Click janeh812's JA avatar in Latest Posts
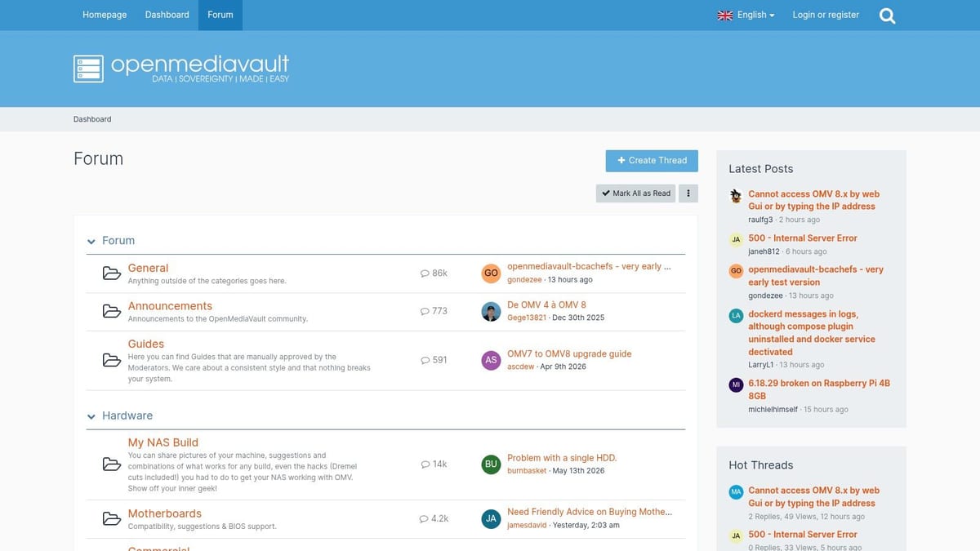The height and width of the screenshot is (551, 980). pyautogui.click(x=736, y=239)
